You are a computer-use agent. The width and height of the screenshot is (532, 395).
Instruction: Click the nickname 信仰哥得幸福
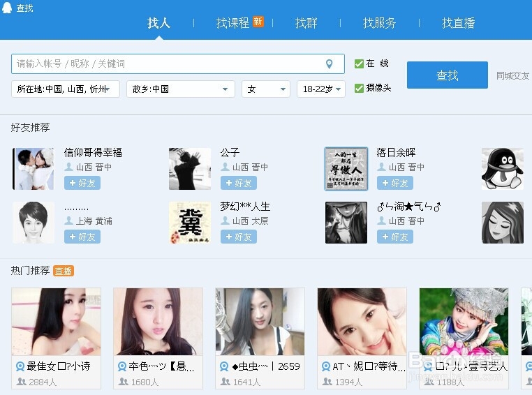tap(93, 153)
